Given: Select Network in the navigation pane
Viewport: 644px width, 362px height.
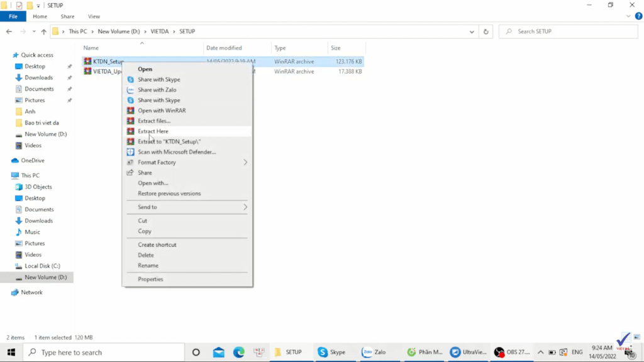Looking at the screenshot, I should (31, 292).
